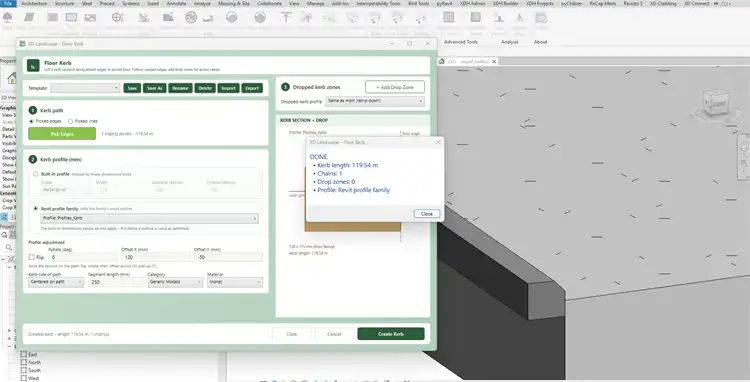Click the ViewCube in the 3D view
The height and width of the screenshot is (382, 750).
(x=716, y=103)
